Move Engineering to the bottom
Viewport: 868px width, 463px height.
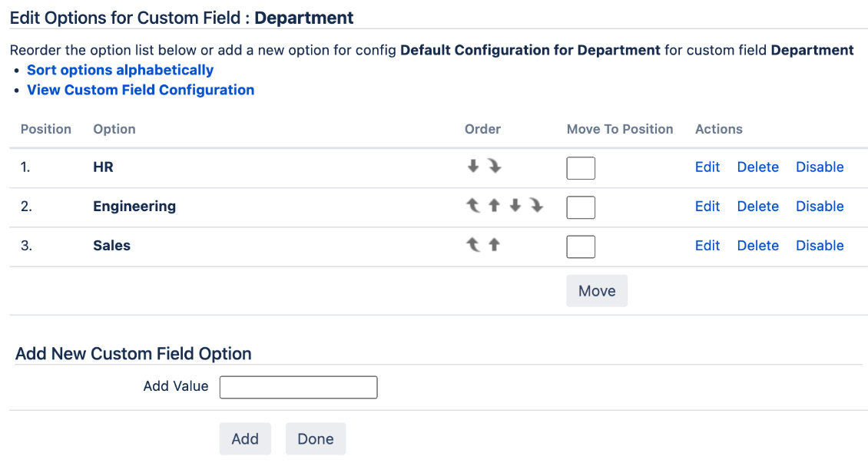534,207
